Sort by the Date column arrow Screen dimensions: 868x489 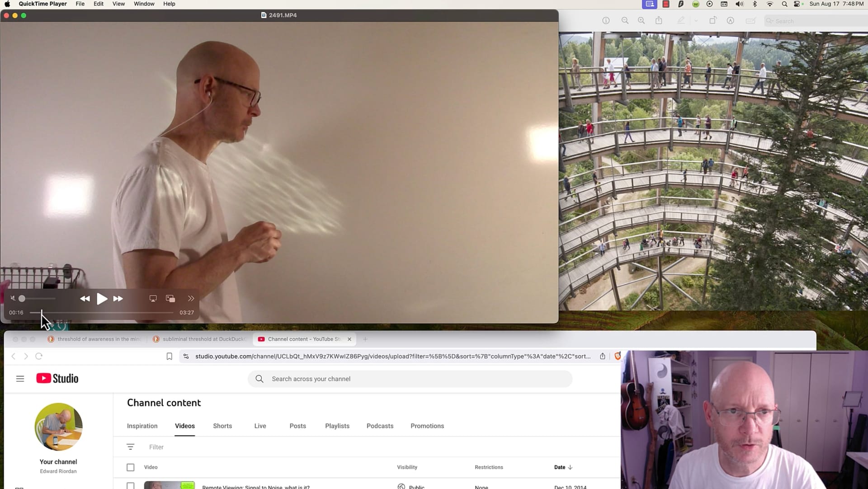tap(570, 467)
